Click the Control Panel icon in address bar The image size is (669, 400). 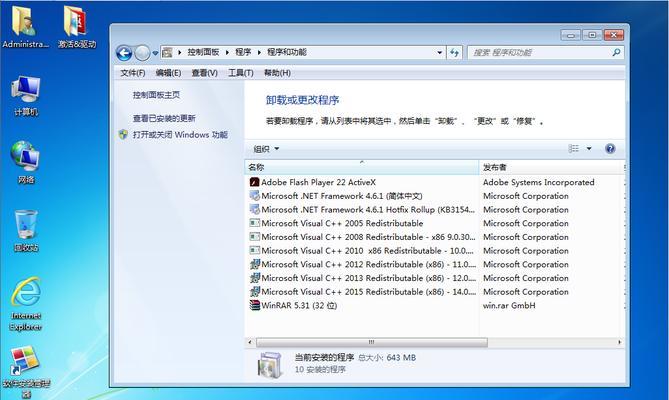point(167,52)
